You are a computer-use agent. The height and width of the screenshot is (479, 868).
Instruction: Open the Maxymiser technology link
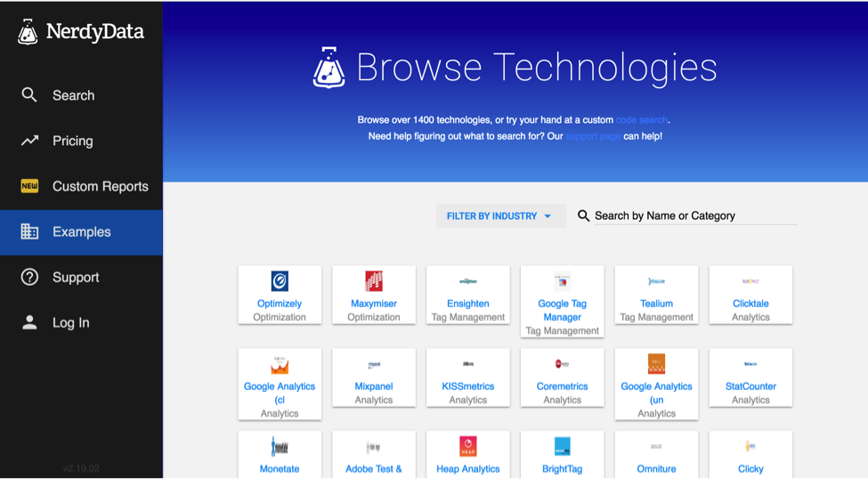pos(374,304)
